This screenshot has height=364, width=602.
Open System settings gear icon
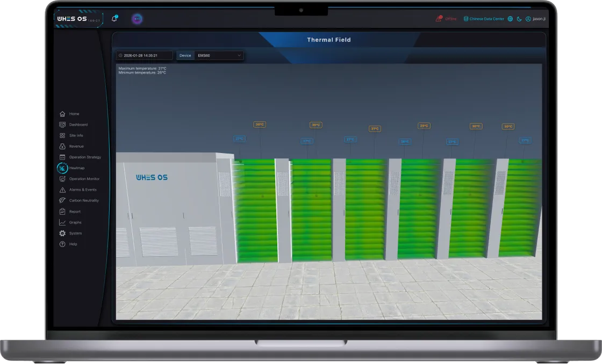point(62,234)
